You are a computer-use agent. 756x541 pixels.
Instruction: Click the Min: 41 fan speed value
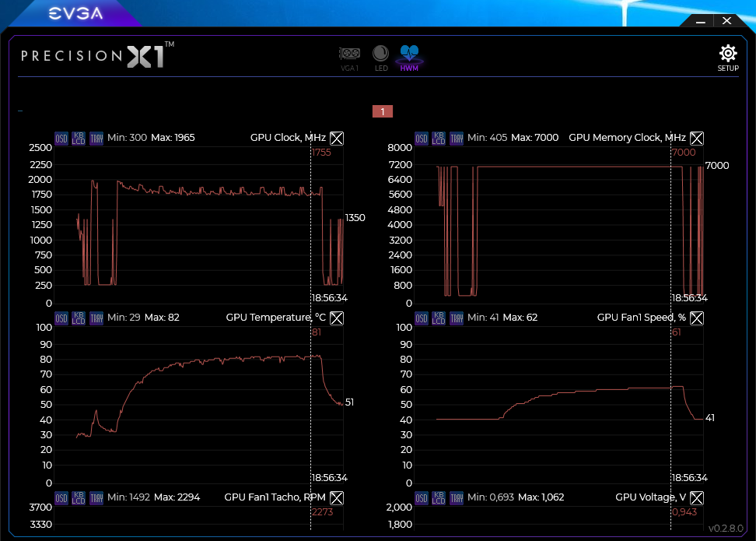tap(483, 317)
